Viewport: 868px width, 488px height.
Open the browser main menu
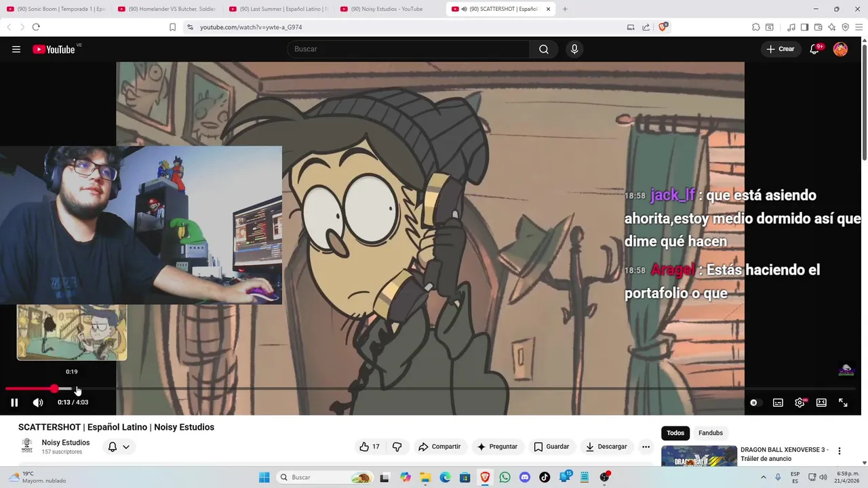[859, 27]
